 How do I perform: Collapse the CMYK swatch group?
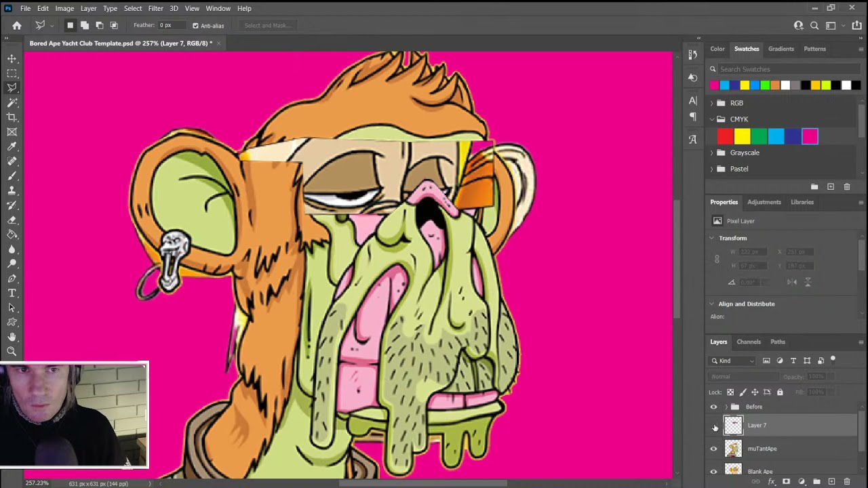(712, 119)
